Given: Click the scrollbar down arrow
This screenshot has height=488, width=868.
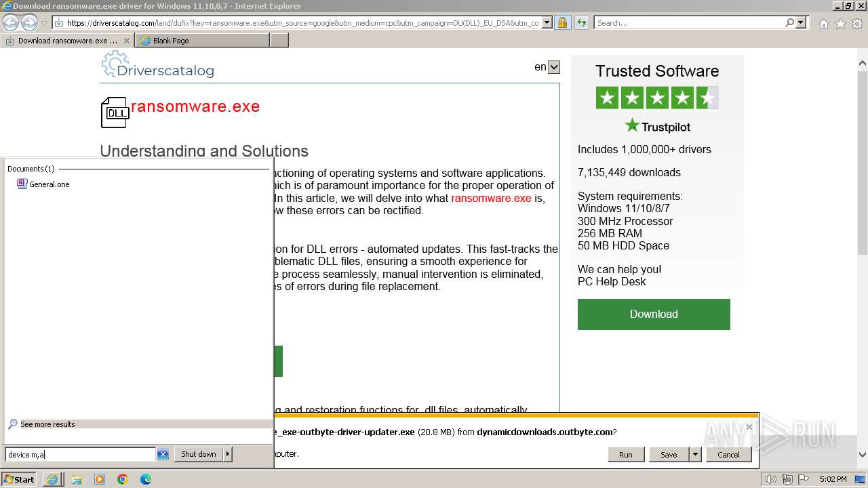Looking at the screenshot, I should click(x=863, y=455).
